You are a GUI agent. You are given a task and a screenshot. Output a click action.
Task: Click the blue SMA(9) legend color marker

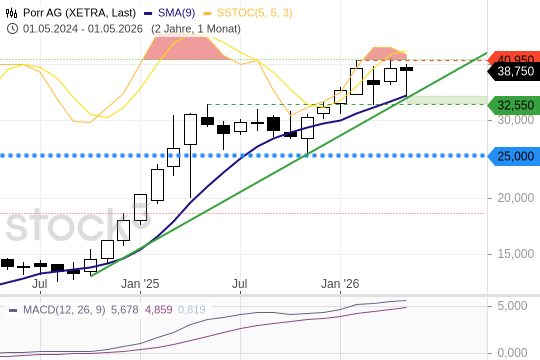tap(148, 14)
